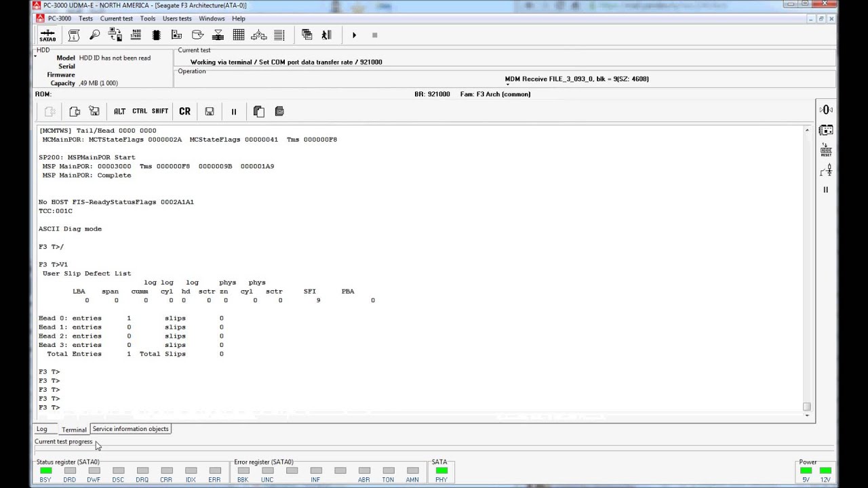Click the PHY SATA indicator

pyautogui.click(x=441, y=470)
